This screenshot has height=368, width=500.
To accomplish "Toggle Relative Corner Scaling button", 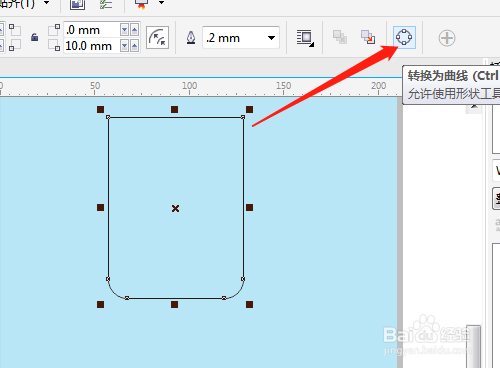I will point(157,37).
